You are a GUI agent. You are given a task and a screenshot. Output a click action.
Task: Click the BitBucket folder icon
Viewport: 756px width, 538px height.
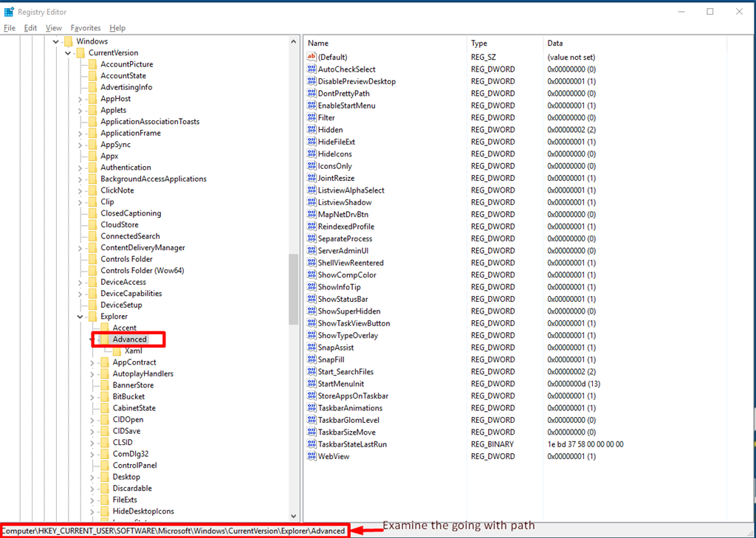(x=105, y=396)
